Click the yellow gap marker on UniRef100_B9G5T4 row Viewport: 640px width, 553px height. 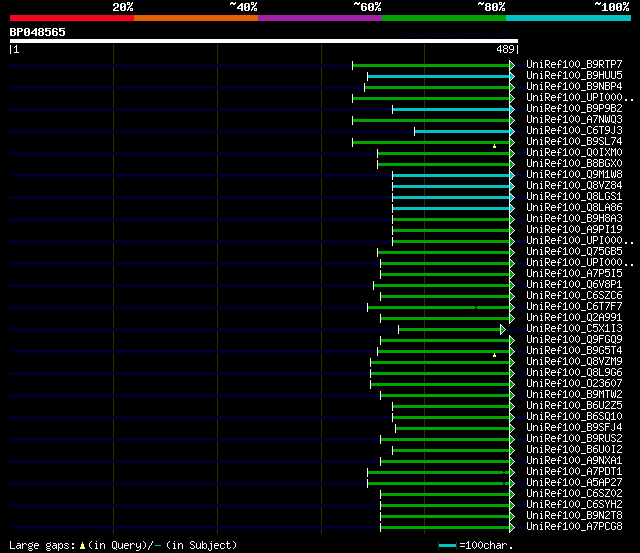point(494,355)
